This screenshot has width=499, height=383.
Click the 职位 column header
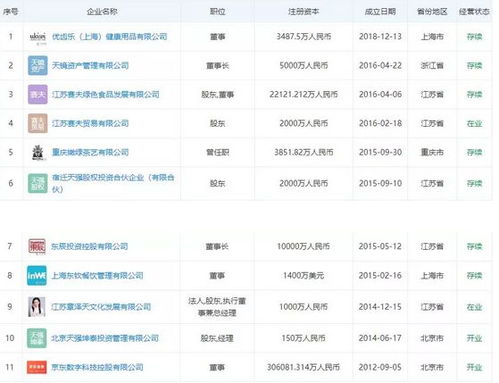pyautogui.click(x=217, y=12)
